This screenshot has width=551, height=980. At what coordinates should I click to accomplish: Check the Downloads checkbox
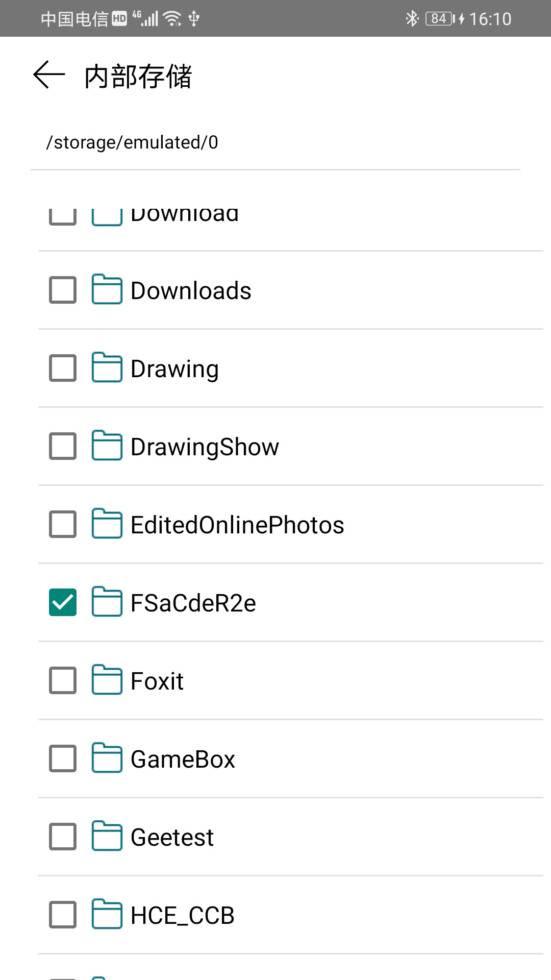click(63, 290)
